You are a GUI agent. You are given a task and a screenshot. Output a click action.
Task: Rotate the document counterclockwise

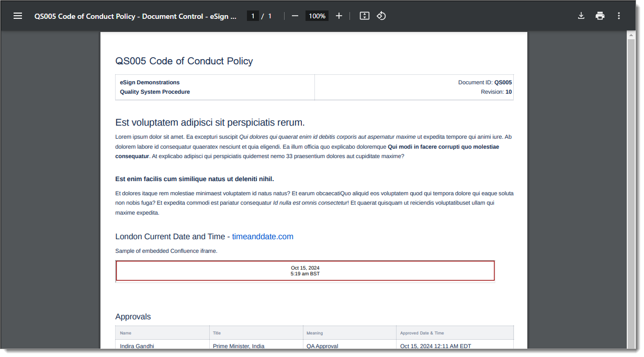[x=381, y=16]
